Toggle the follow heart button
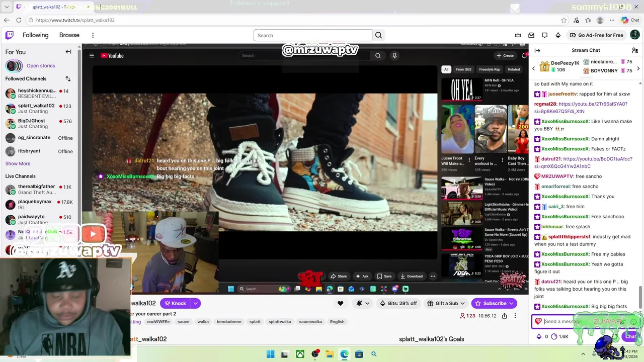644x362 pixels. point(340,303)
